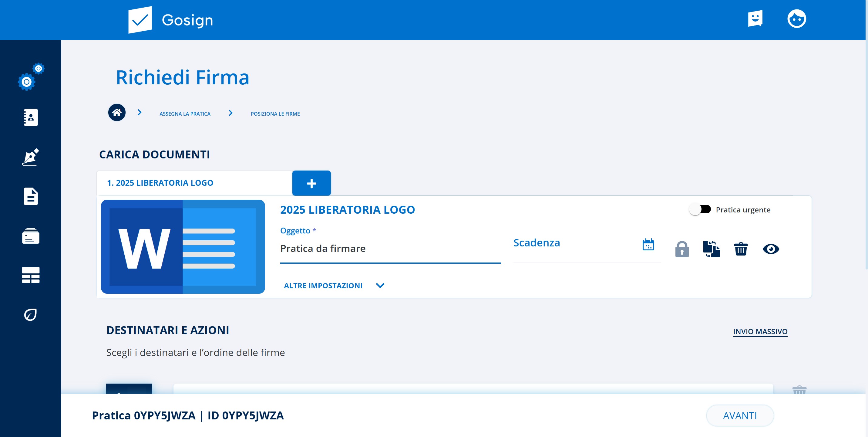
Task: Go to POSIZIONA LE FIRME step
Action: click(275, 113)
